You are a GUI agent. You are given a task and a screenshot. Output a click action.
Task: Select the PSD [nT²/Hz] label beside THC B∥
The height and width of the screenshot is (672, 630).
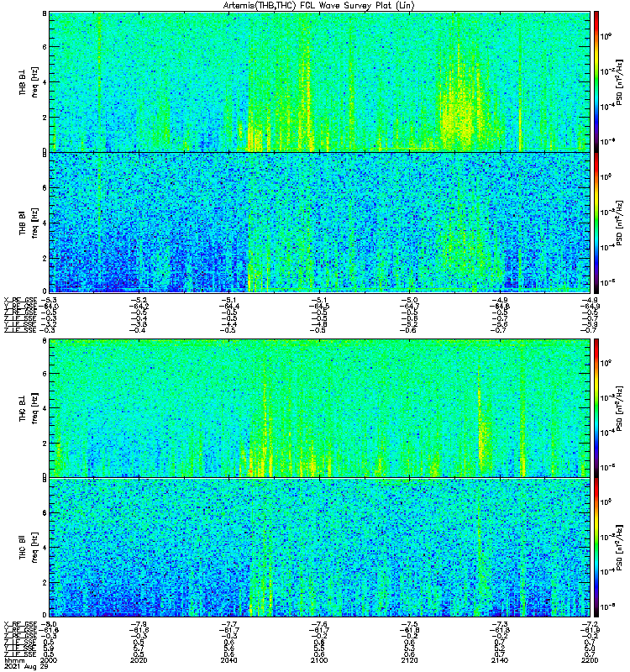point(619,548)
